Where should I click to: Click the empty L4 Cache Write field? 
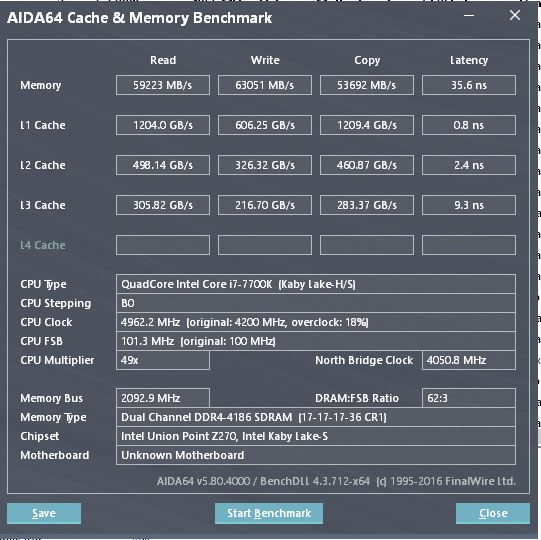click(265, 245)
